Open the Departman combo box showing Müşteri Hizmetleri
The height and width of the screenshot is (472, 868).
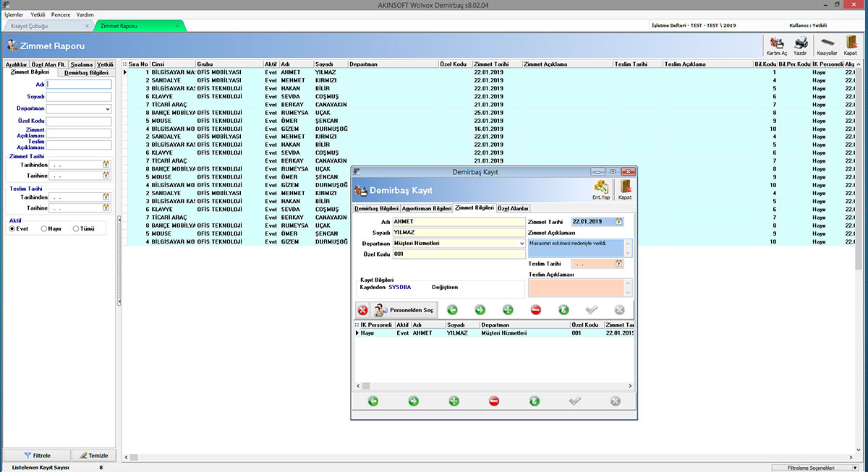[522, 244]
